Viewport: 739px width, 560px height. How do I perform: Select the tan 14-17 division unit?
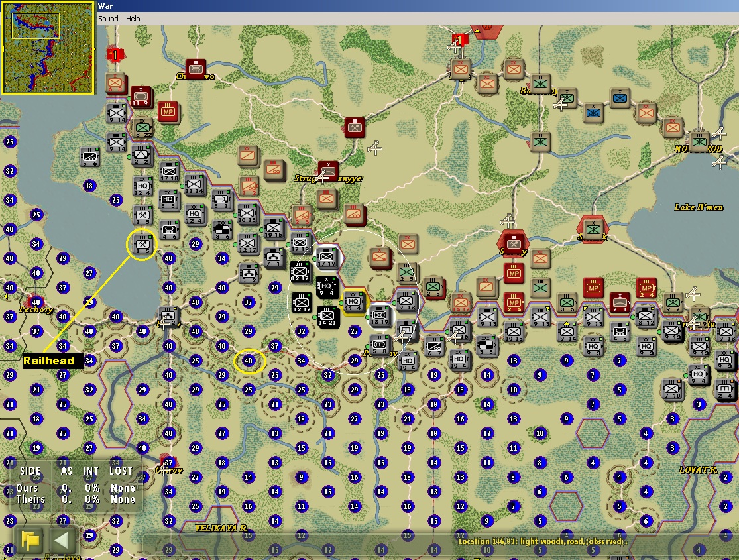[x=461, y=303]
